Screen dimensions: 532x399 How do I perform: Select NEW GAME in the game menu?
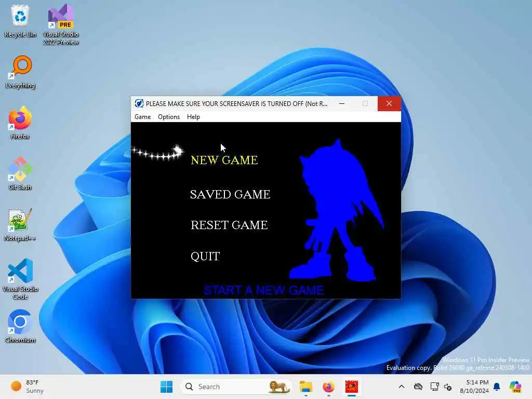pyautogui.click(x=224, y=160)
